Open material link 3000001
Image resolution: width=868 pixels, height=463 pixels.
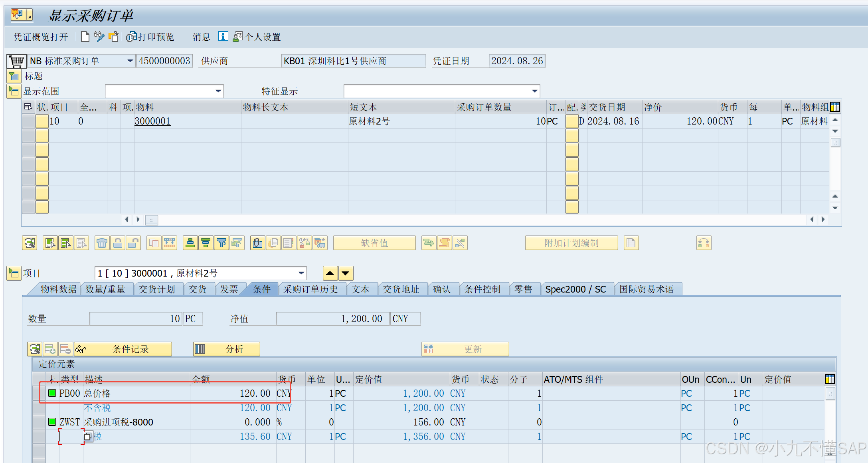(152, 121)
